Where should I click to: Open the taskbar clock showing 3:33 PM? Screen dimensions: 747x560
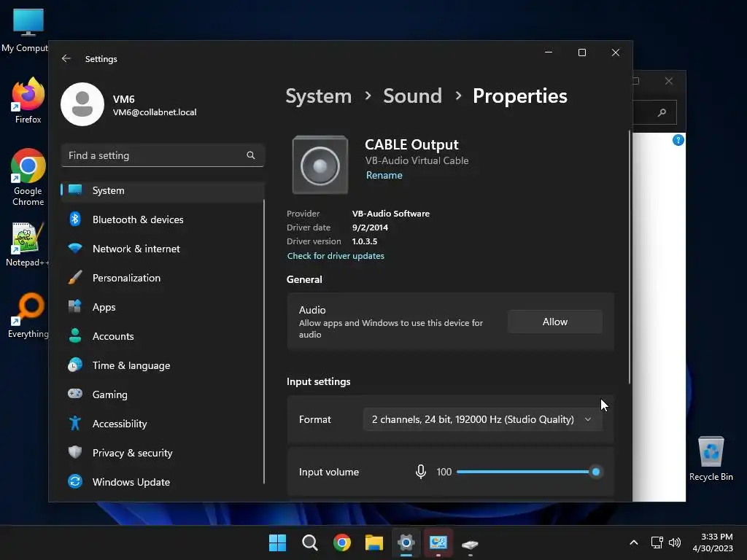(x=713, y=542)
